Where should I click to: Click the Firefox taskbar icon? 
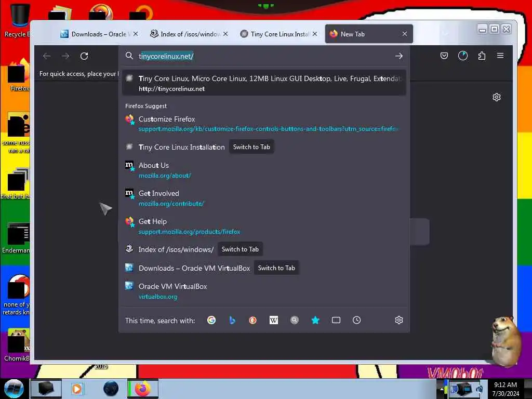[143, 389]
